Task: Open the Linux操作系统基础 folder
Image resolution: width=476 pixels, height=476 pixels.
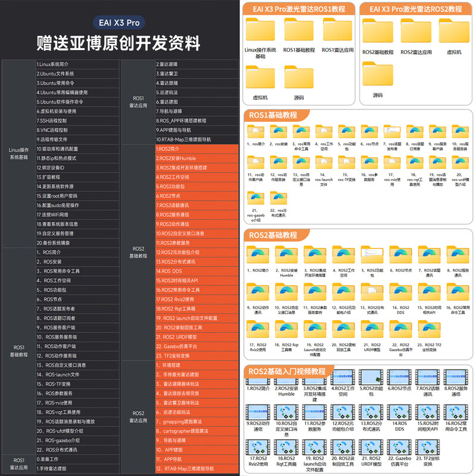Action: 260,32
